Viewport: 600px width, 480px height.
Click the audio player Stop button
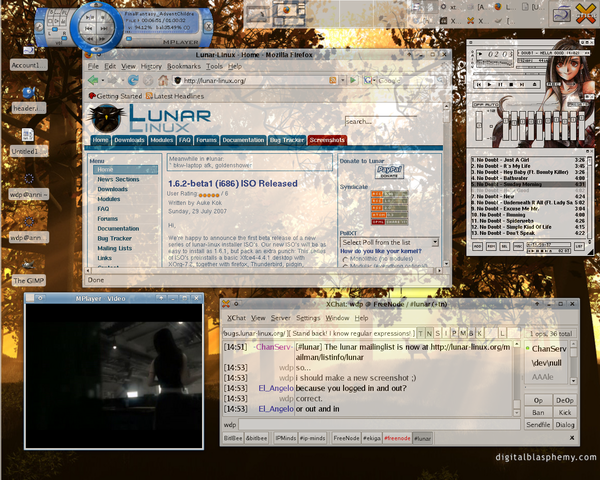[x=511, y=84]
